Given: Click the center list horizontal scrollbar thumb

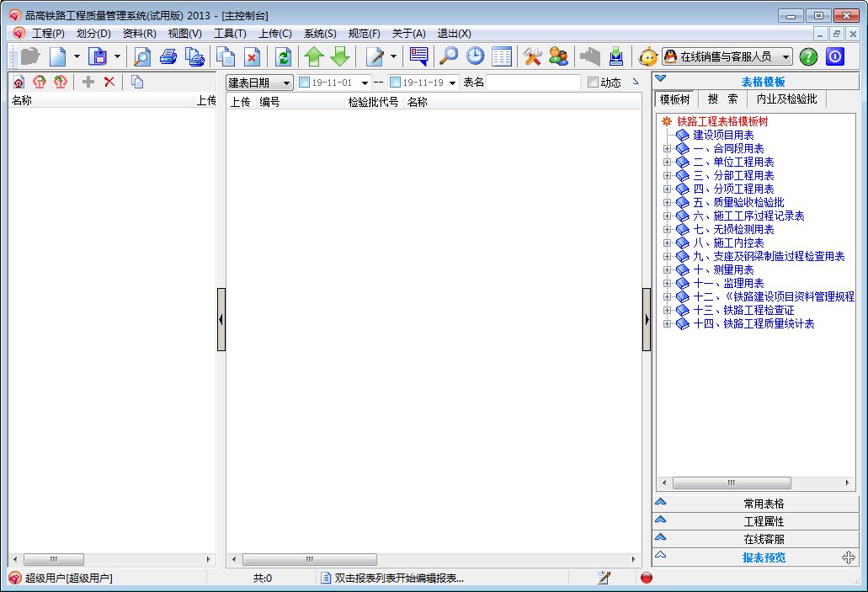Looking at the screenshot, I should 310,559.
